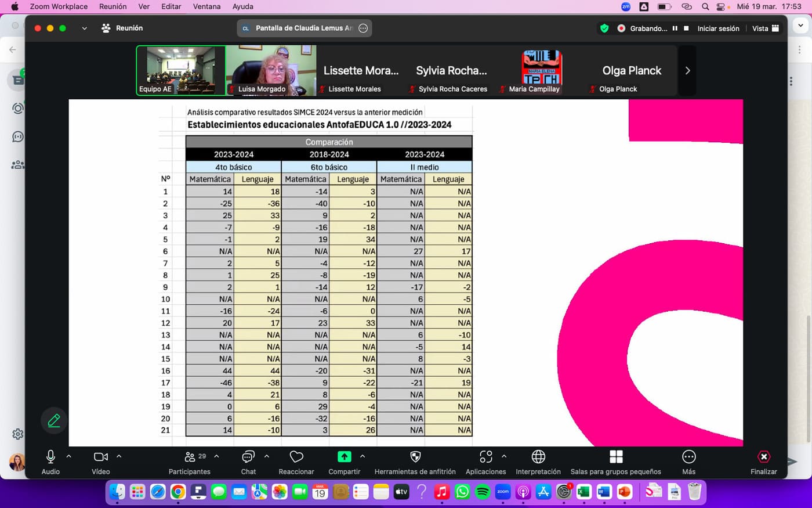Select Luisa Morgado's video thumbnail
812x508 pixels.
[x=271, y=70]
